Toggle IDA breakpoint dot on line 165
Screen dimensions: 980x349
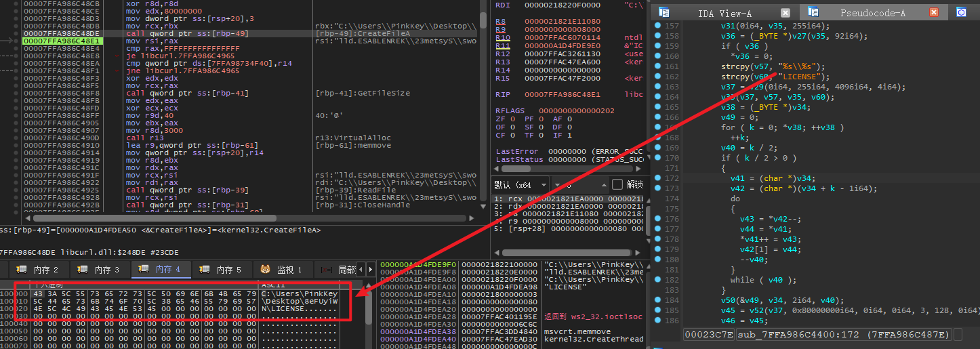coord(657,107)
